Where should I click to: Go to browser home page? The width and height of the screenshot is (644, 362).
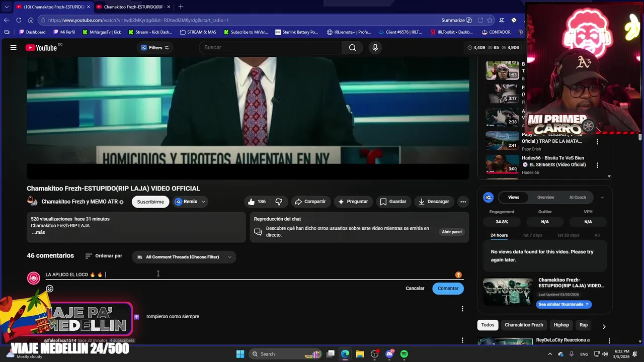[31, 20]
